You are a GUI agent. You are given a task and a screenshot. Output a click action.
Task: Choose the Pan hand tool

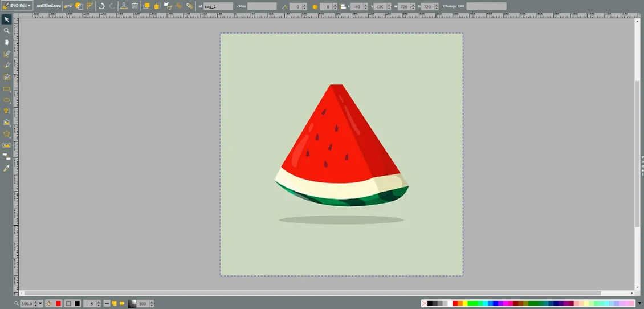[7, 42]
